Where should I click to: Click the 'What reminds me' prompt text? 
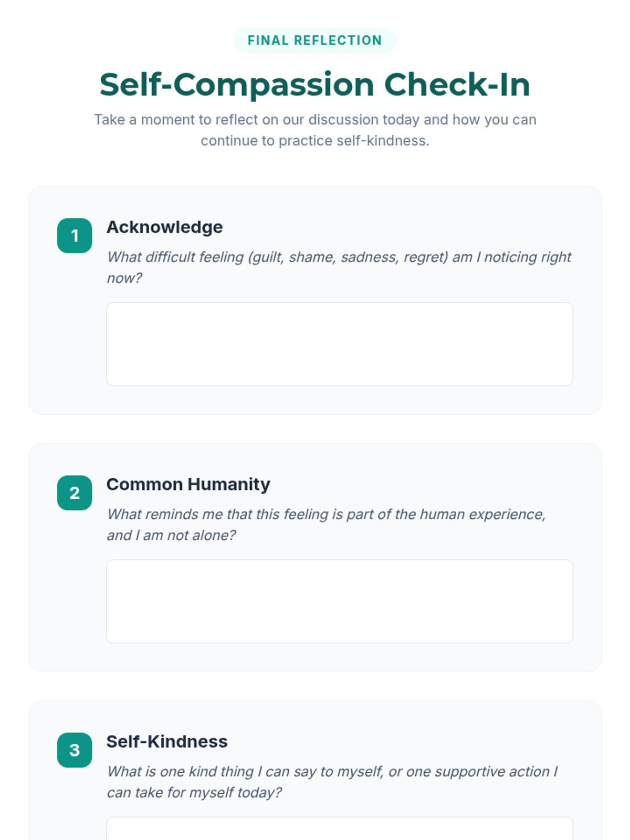pyautogui.click(x=325, y=514)
